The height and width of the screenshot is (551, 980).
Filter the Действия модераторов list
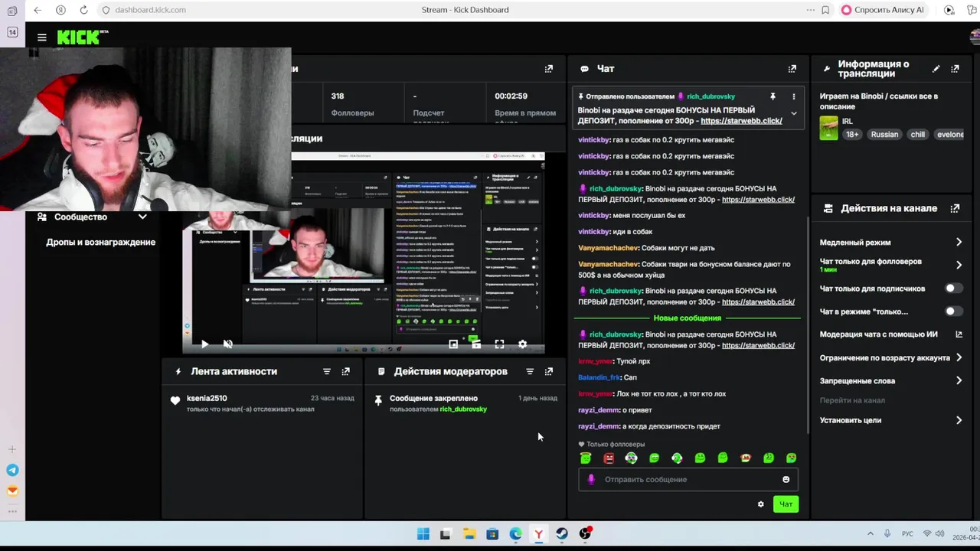coord(530,371)
